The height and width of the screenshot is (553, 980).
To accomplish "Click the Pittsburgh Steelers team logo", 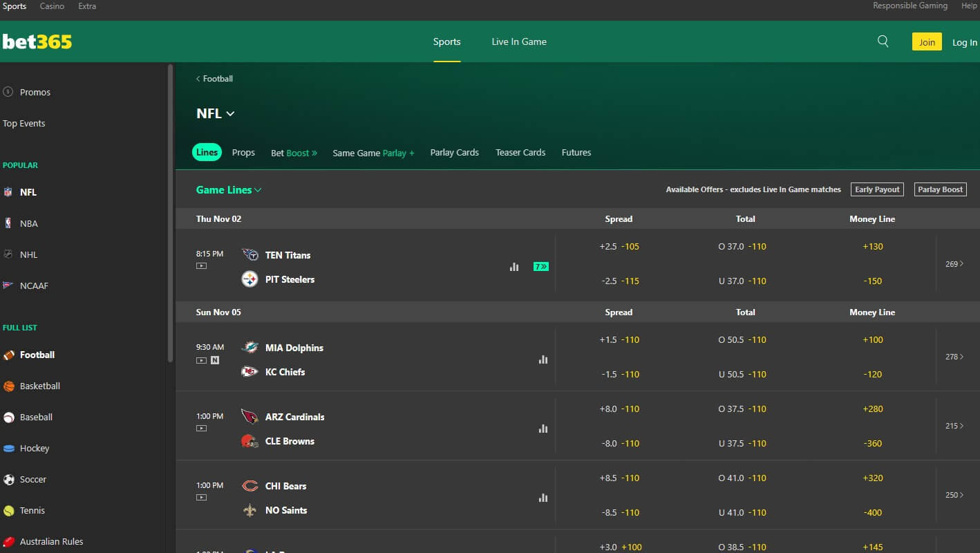I will [249, 279].
